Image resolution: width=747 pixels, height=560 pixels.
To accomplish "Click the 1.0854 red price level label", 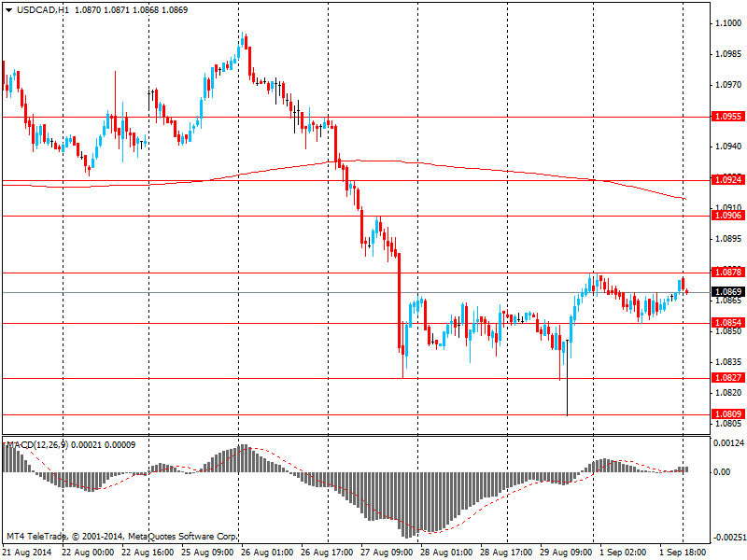I will [727, 323].
